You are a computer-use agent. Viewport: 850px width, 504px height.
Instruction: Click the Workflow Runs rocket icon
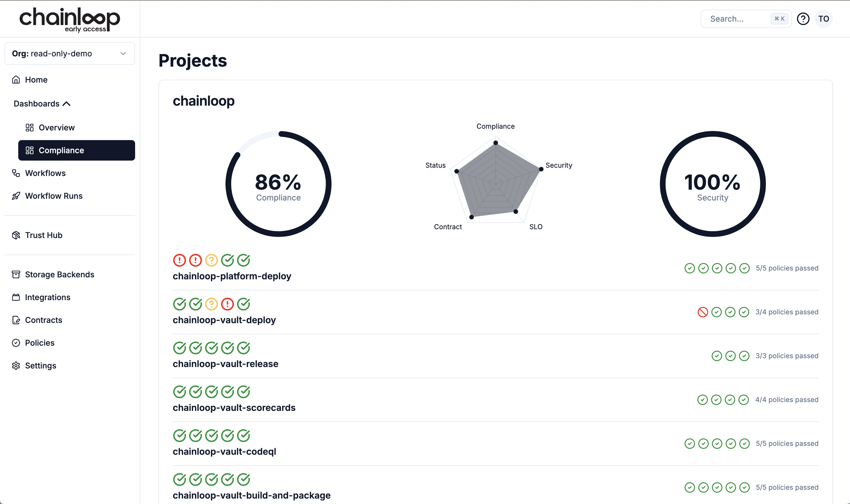(16, 196)
